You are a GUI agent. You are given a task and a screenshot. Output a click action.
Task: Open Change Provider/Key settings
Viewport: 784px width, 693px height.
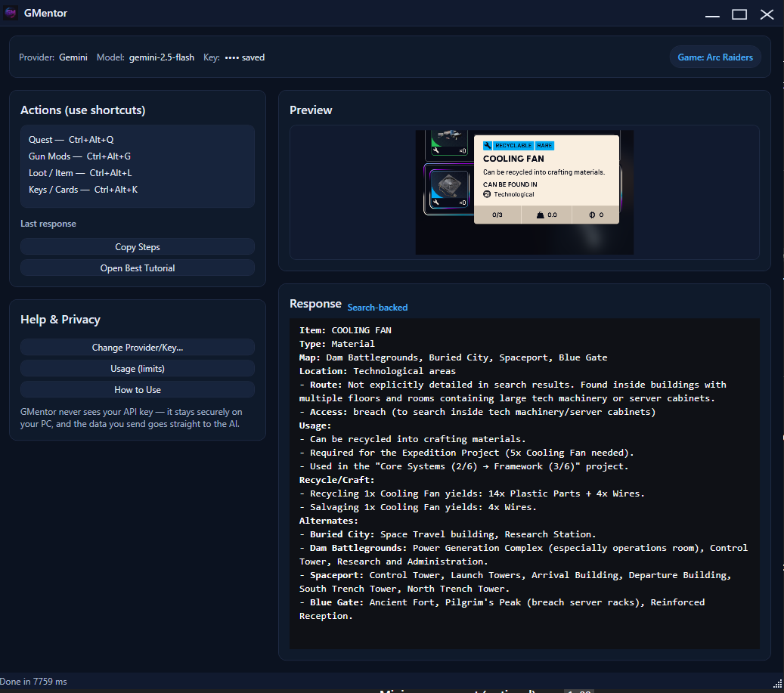coord(138,348)
